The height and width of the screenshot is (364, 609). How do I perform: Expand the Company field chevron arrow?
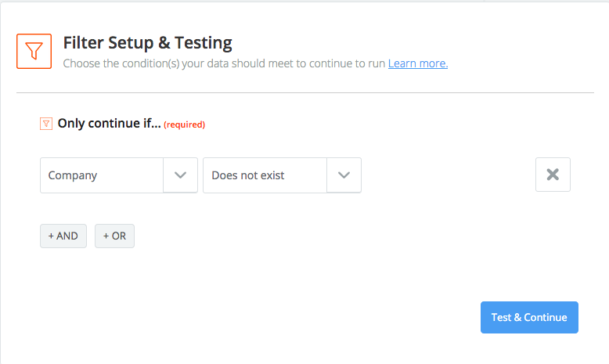(x=180, y=175)
